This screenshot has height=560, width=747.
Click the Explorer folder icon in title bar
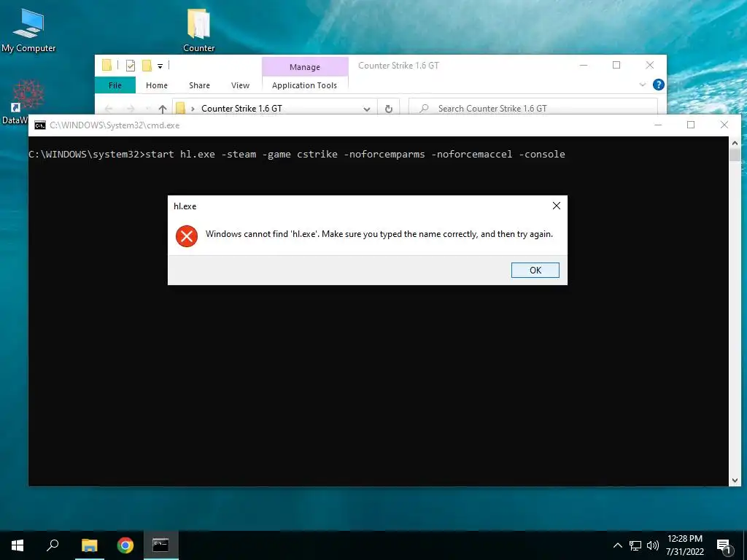[107, 65]
